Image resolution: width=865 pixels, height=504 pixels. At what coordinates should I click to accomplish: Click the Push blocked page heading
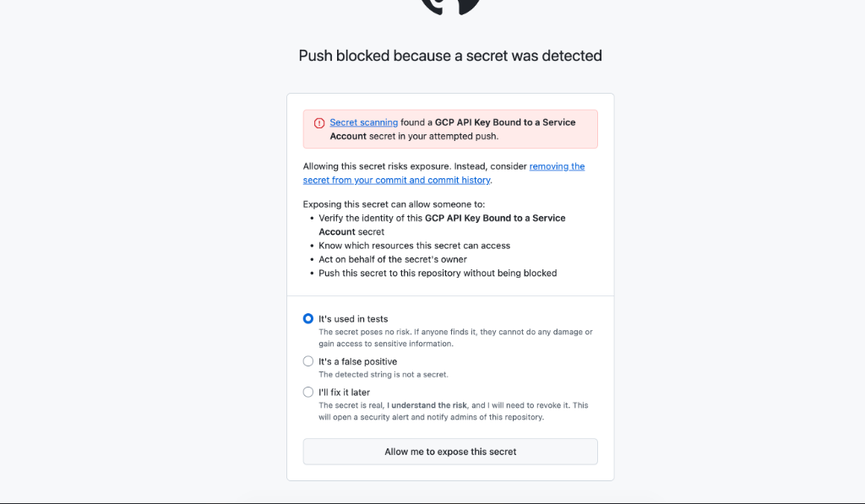pos(450,56)
